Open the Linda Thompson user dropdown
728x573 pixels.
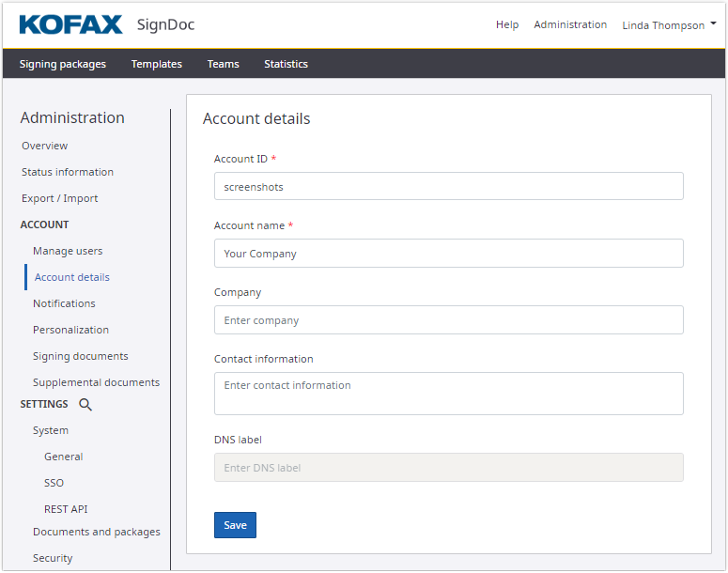click(668, 25)
